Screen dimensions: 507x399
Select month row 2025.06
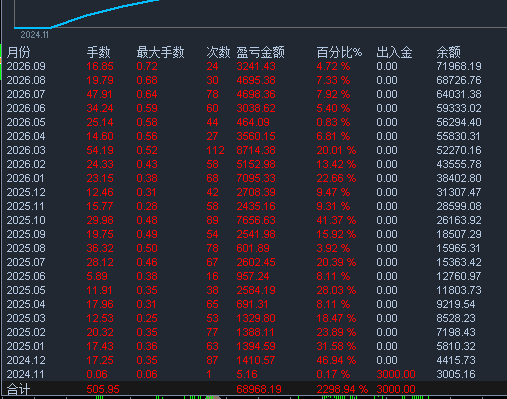pos(253,276)
